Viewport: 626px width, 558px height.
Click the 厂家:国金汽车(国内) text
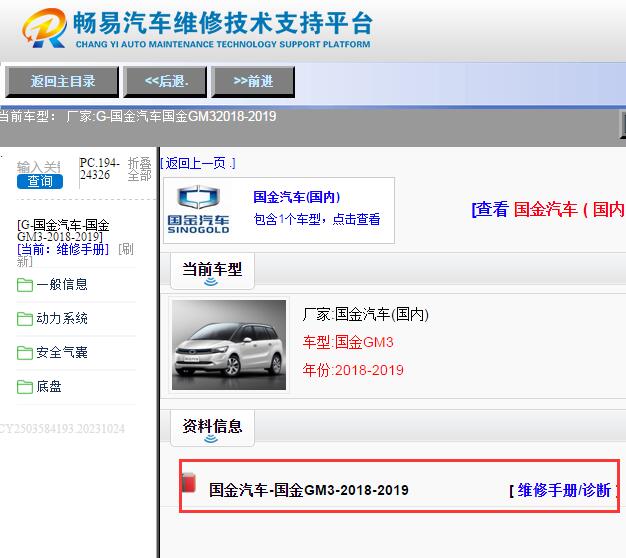[366, 314]
